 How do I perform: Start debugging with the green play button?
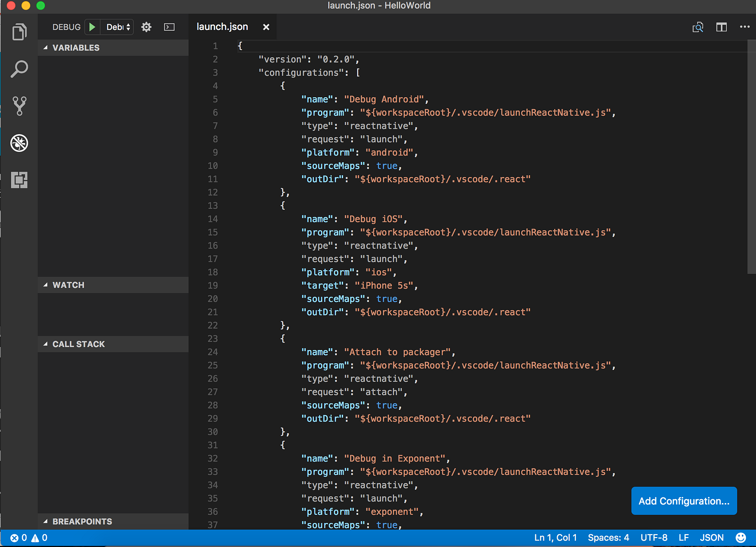tap(93, 27)
